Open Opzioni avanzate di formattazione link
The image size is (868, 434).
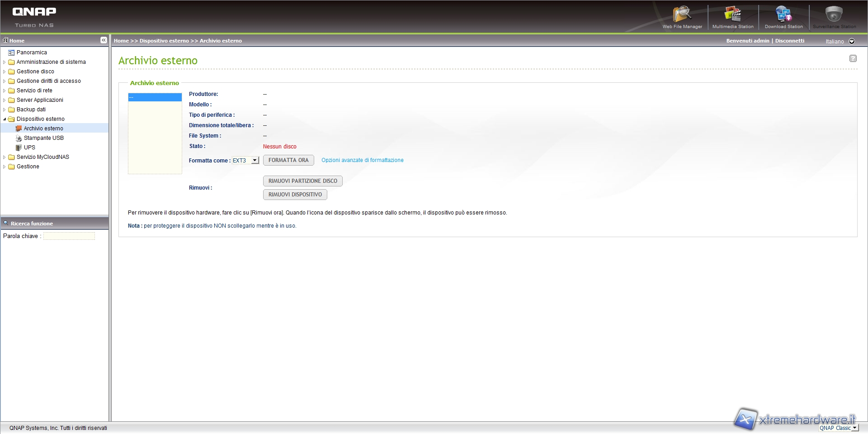click(362, 160)
